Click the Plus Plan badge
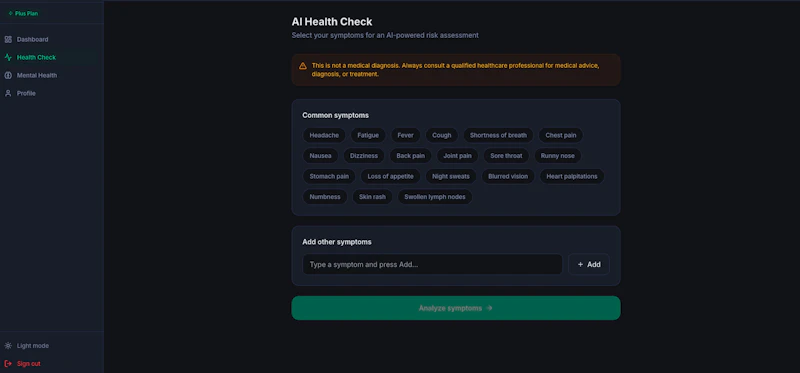The image size is (800, 373). click(23, 13)
